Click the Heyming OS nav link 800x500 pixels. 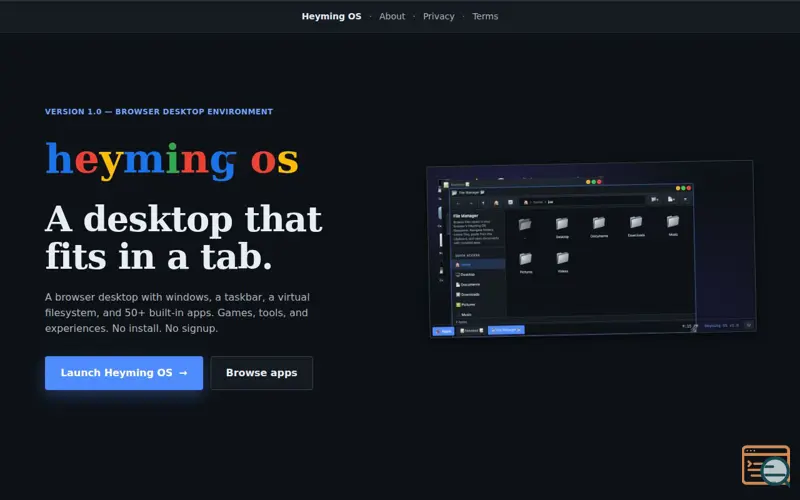[331, 16]
